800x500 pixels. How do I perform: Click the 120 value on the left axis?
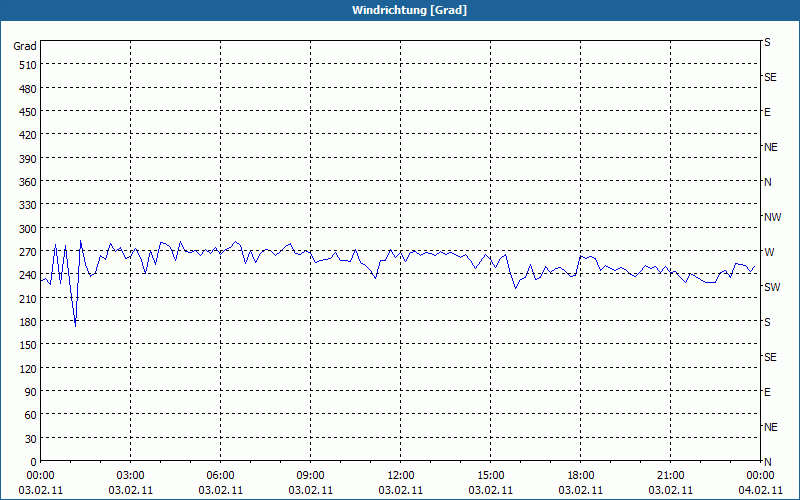28,369
